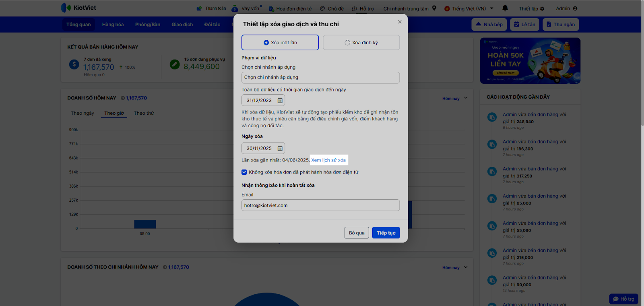
Task: Close the Thiết lập xóa giao dịch dialog
Action: point(400,22)
